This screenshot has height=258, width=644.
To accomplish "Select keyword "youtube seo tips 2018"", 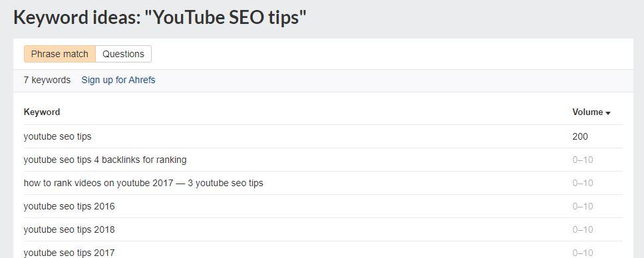I will (x=69, y=229).
